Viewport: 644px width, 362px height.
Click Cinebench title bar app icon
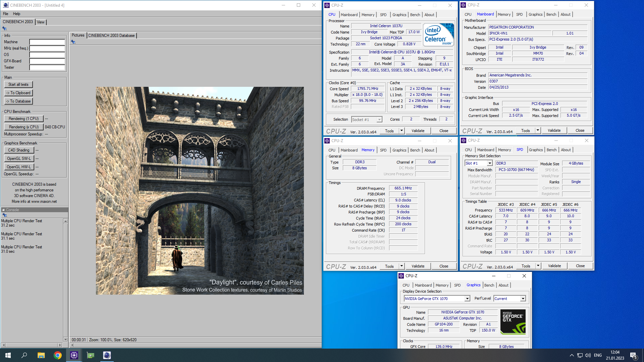(5, 5)
